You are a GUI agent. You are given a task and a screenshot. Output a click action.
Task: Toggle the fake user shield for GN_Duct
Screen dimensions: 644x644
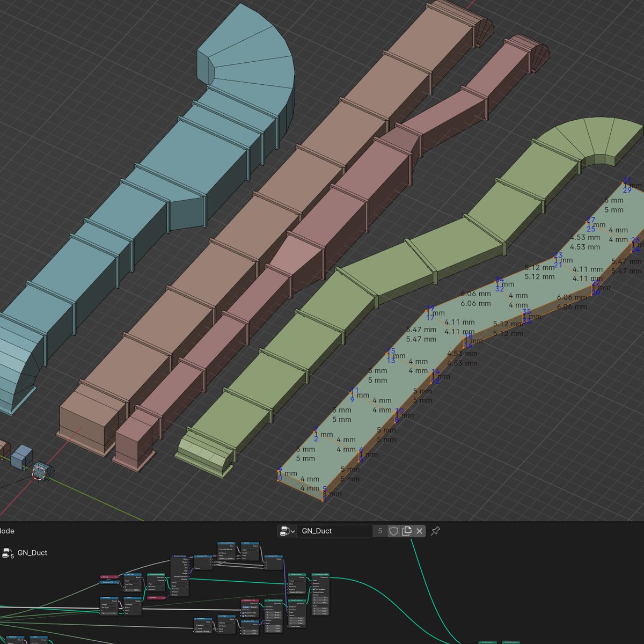pos(393,530)
